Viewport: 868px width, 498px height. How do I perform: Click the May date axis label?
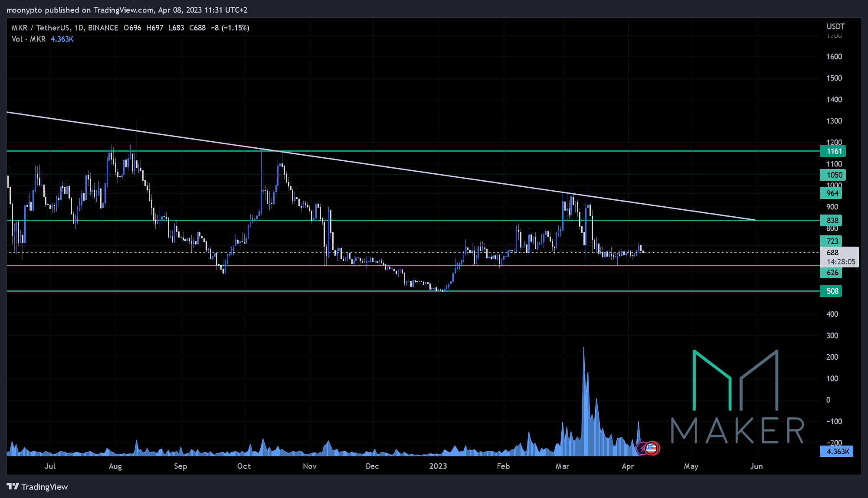pos(691,466)
